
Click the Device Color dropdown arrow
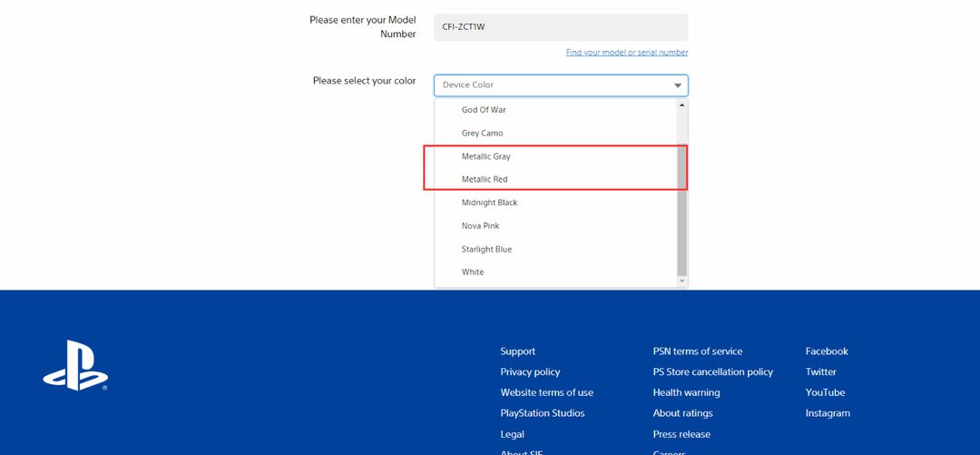(x=678, y=85)
